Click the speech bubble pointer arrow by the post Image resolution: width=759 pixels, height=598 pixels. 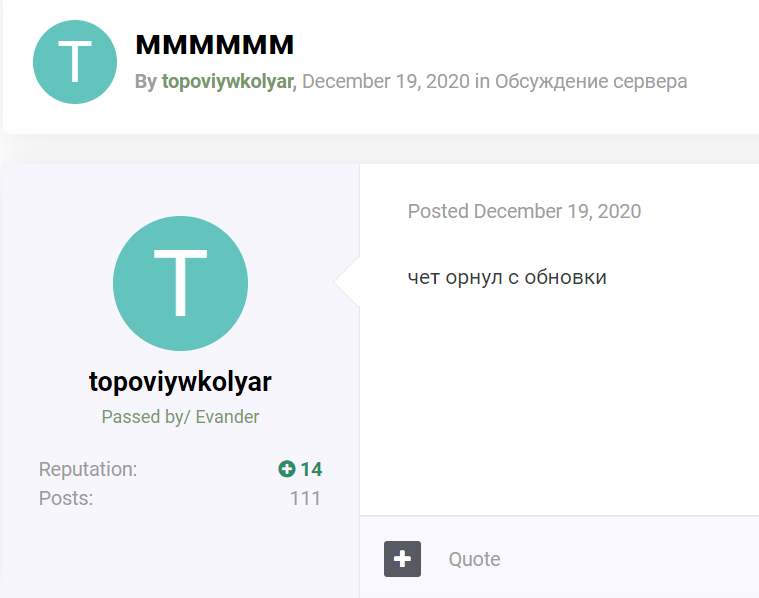pos(347,282)
